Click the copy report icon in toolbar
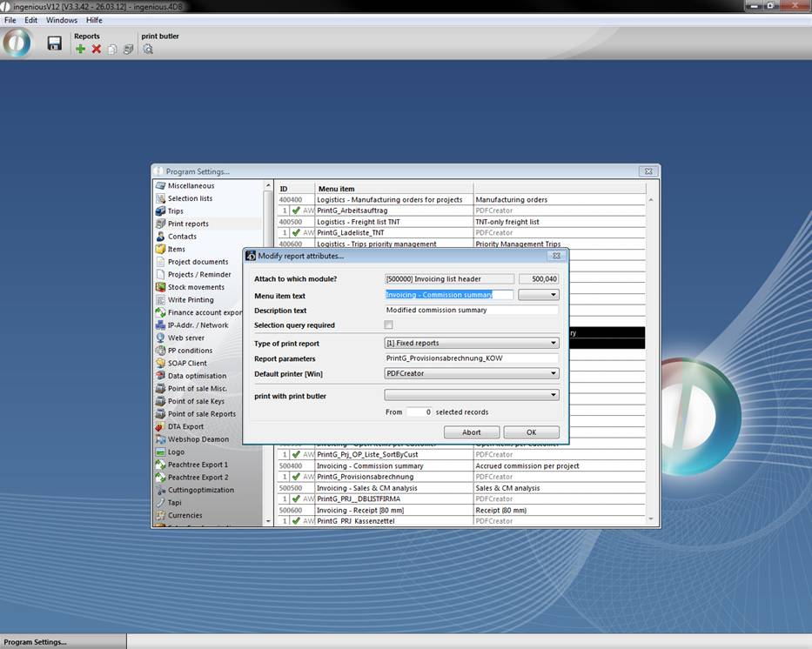The width and height of the screenshot is (812, 649). click(x=112, y=50)
